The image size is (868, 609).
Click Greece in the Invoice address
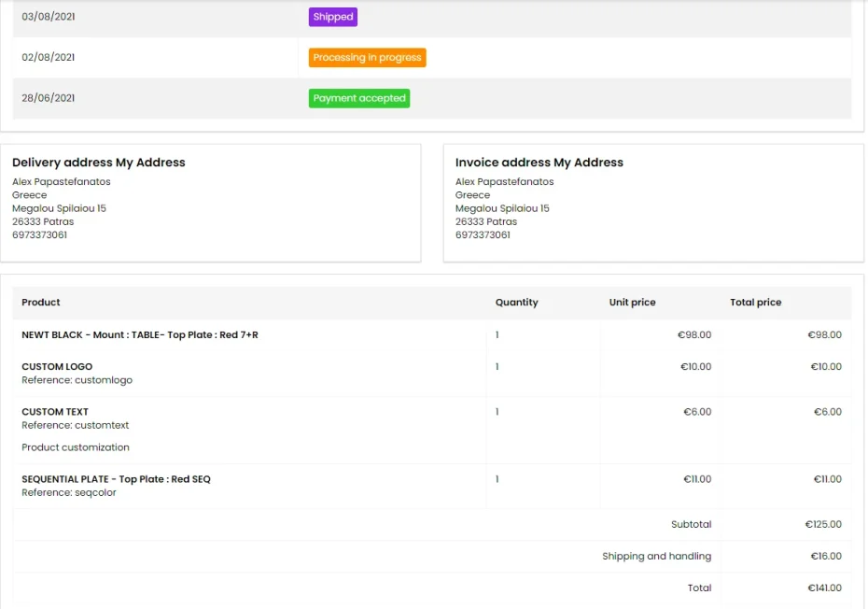(x=473, y=195)
